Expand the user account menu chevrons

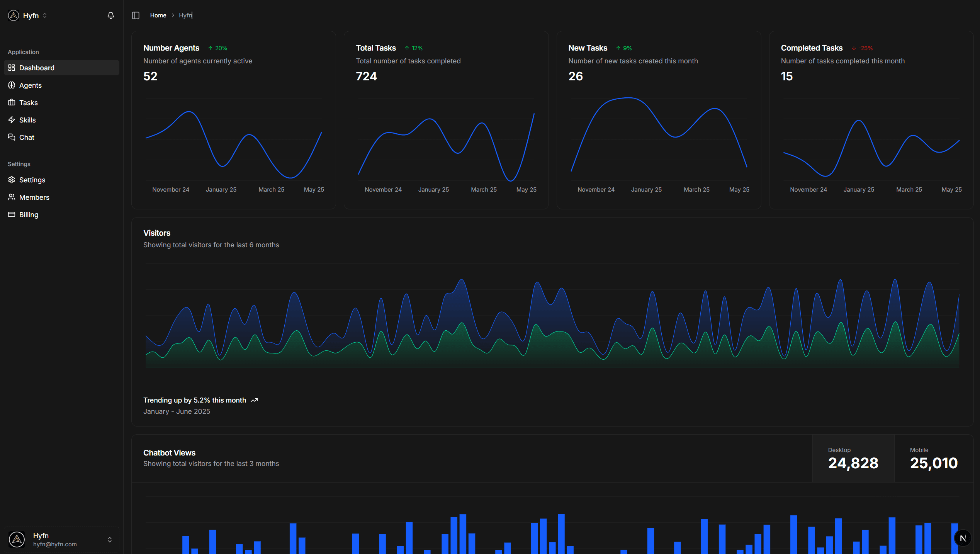(110, 540)
